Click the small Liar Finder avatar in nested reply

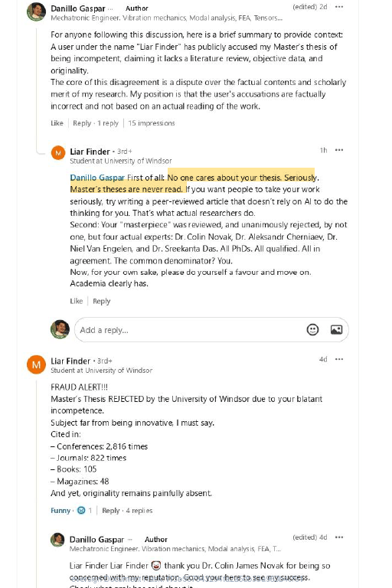tap(58, 153)
